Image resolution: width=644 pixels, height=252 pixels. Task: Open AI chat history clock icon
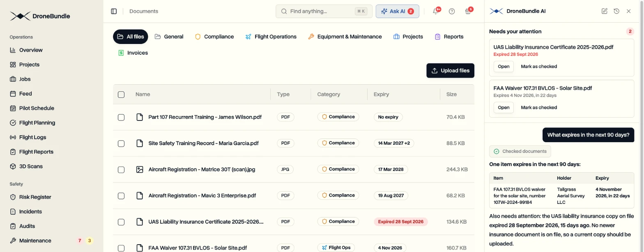click(616, 11)
